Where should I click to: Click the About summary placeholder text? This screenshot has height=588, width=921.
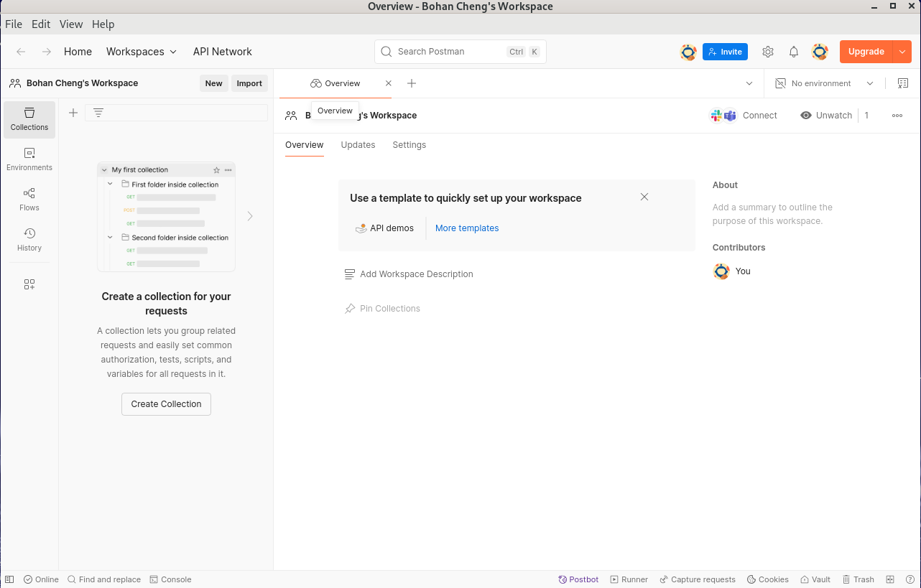[x=772, y=214]
